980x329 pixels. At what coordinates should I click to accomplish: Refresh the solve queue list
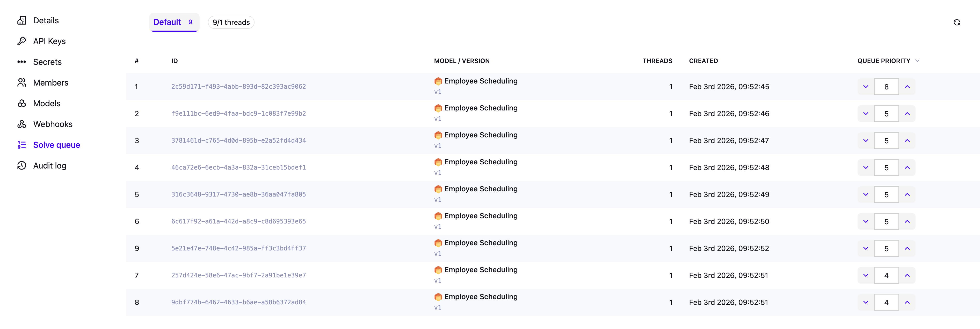click(x=957, y=22)
